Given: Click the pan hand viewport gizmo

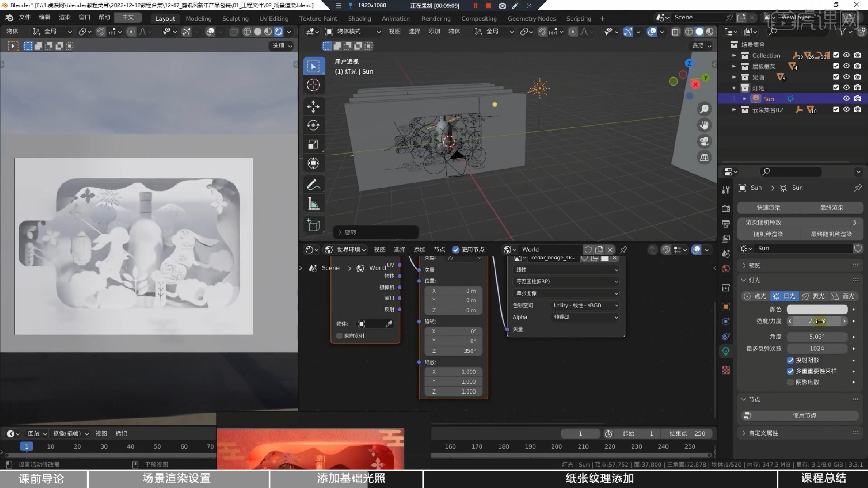Looking at the screenshot, I should click(704, 125).
